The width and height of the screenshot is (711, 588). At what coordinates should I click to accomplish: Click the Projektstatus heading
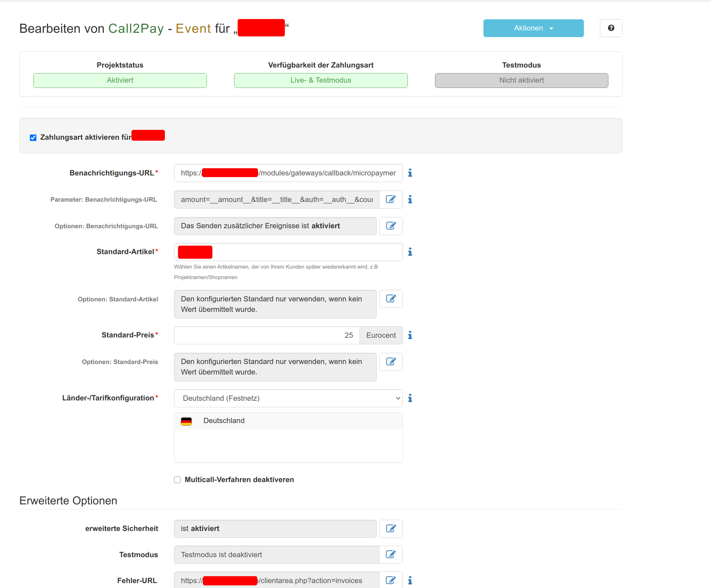point(120,65)
